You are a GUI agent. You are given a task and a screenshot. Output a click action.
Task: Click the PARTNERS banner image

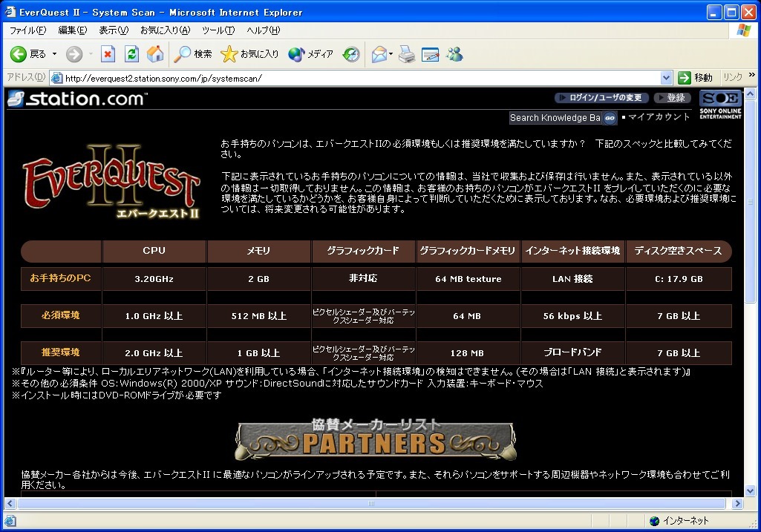pos(375,439)
